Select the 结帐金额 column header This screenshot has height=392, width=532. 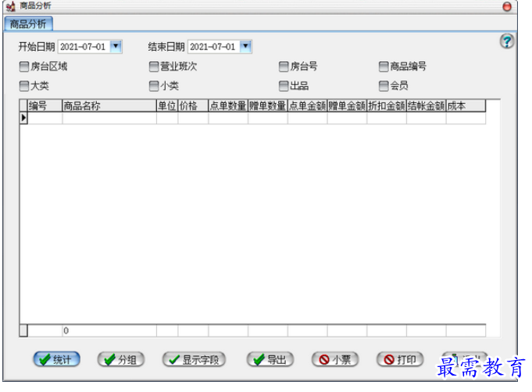427,105
